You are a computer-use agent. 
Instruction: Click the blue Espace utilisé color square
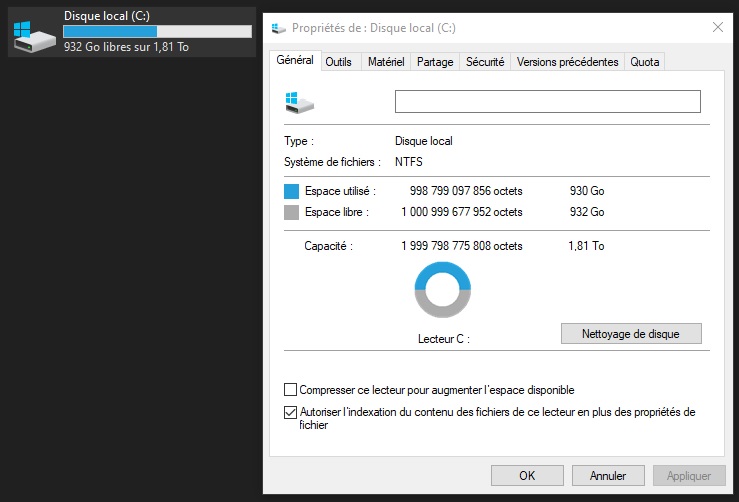point(292,191)
